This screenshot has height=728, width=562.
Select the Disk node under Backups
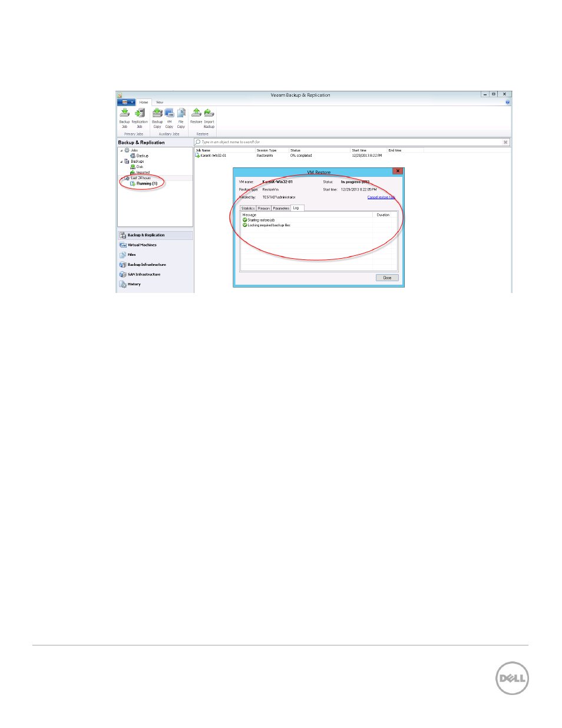pyautogui.click(x=137, y=167)
